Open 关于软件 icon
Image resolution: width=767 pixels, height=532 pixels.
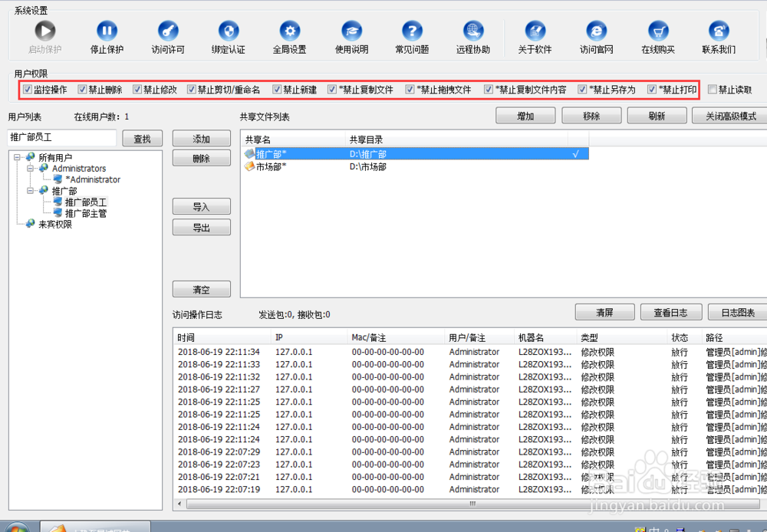[x=535, y=31]
